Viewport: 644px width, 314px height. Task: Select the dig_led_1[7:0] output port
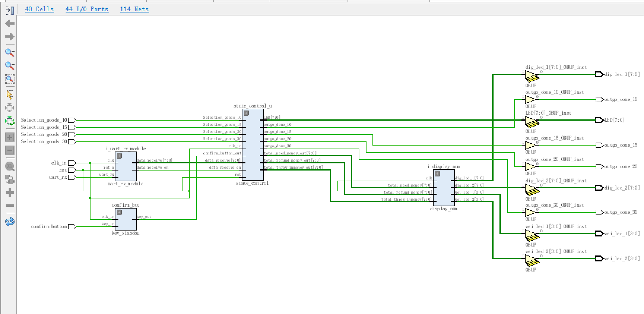(599, 74)
